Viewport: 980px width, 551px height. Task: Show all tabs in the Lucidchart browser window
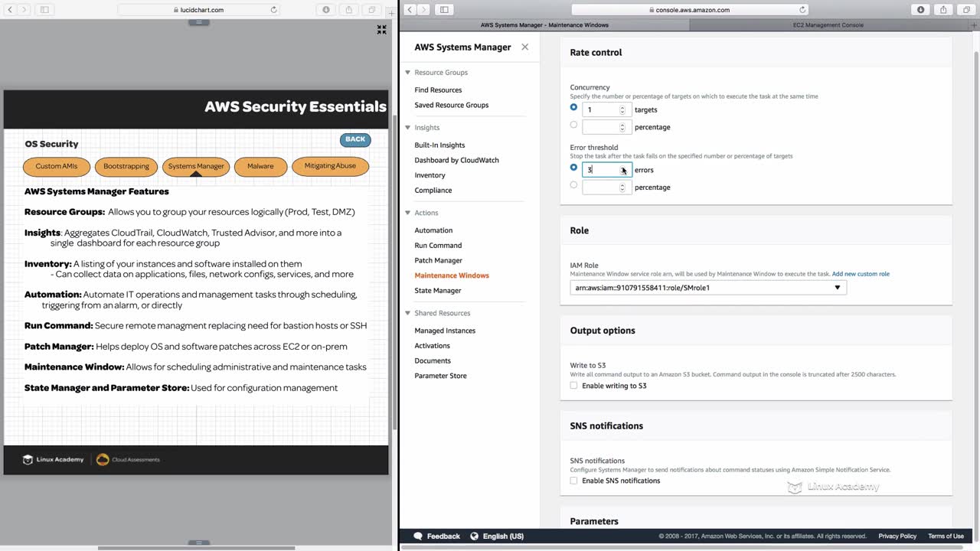click(371, 10)
